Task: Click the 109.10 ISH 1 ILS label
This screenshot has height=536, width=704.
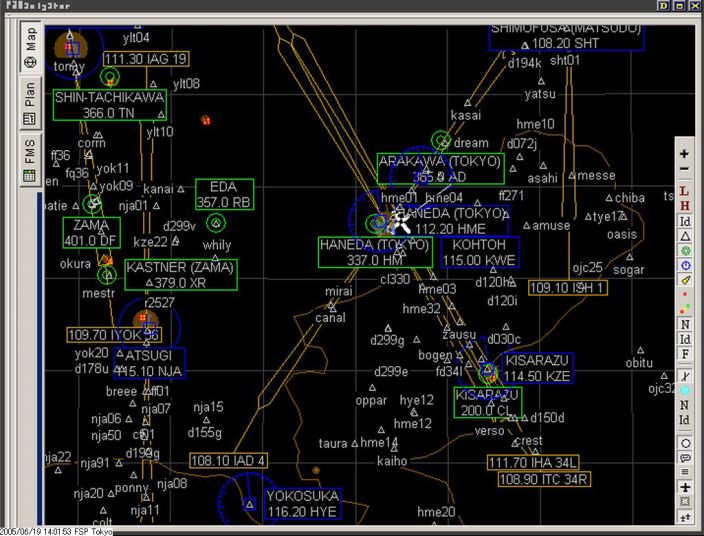Action: pos(568,287)
